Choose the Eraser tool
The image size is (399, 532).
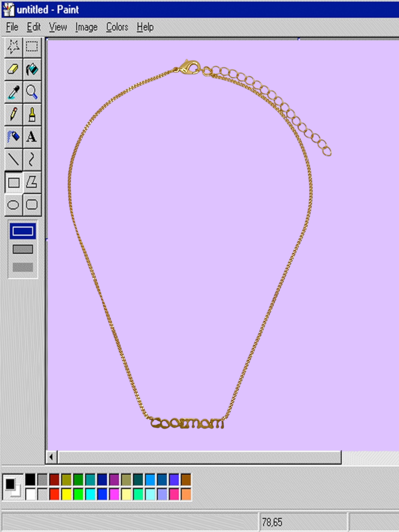tap(13, 69)
